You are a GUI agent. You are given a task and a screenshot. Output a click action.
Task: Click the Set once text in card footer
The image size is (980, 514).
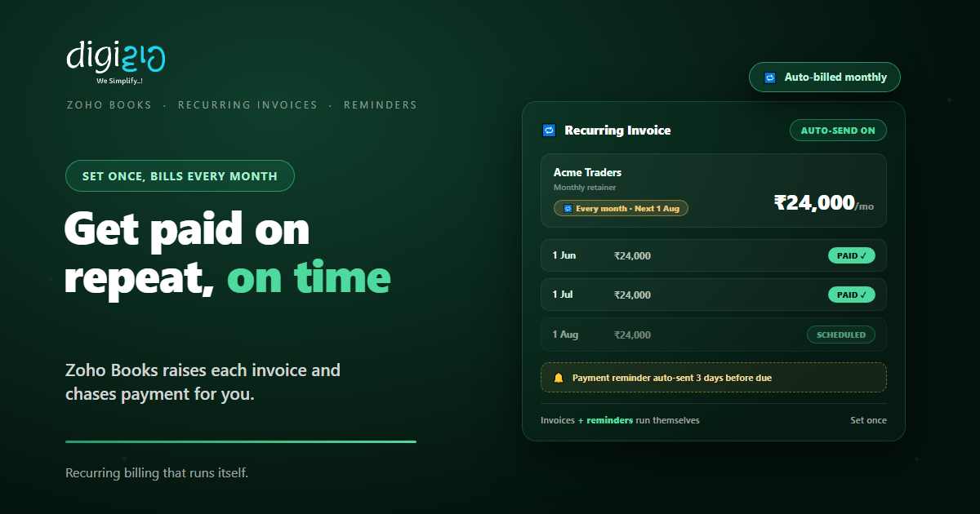tap(868, 420)
